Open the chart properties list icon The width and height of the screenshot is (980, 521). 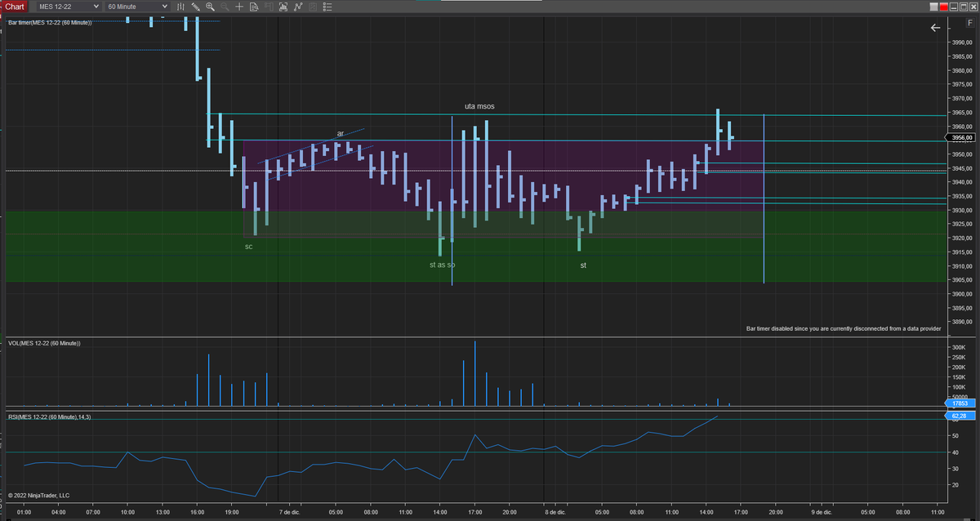pos(327,6)
